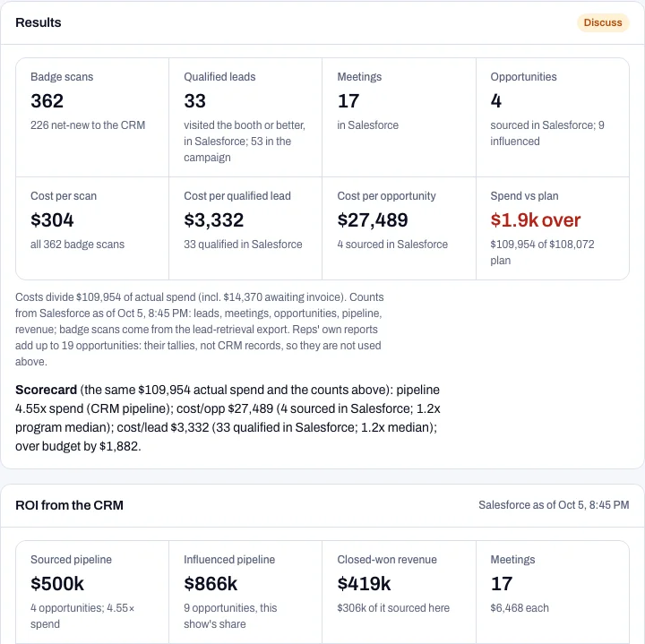This screenshot has width=645, height=644.
Task: Select '$109,954 of $108,072 plan' text
Action: click(542, 253)
